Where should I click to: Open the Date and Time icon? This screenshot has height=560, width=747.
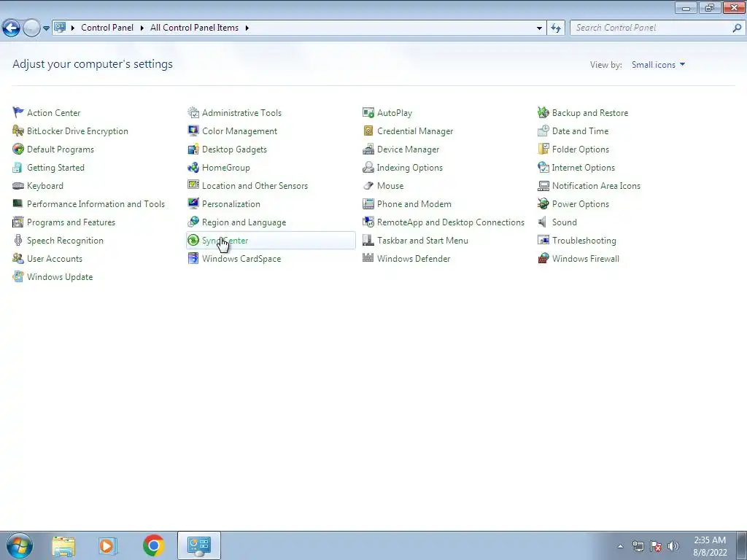[543, 131]
